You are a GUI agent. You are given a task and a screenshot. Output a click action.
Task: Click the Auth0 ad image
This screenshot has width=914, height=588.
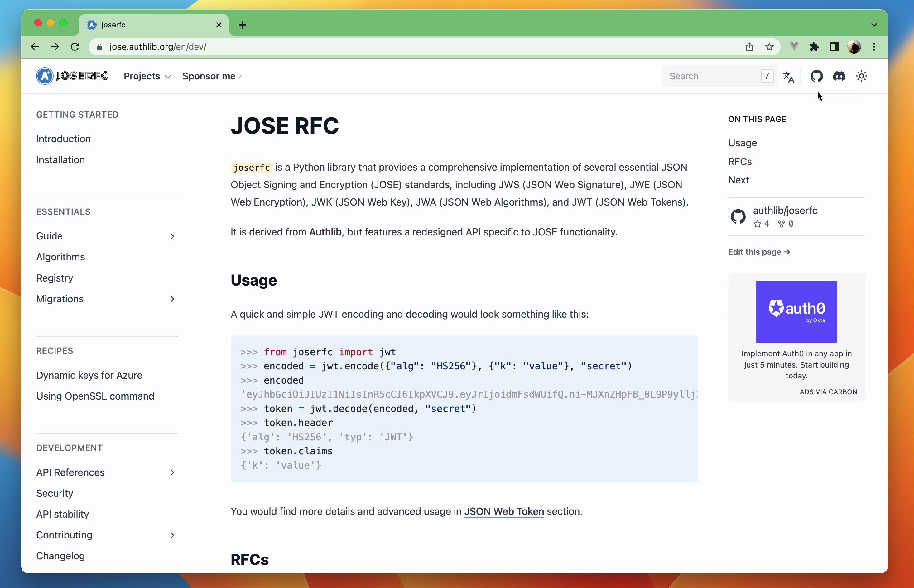(796, 311)
